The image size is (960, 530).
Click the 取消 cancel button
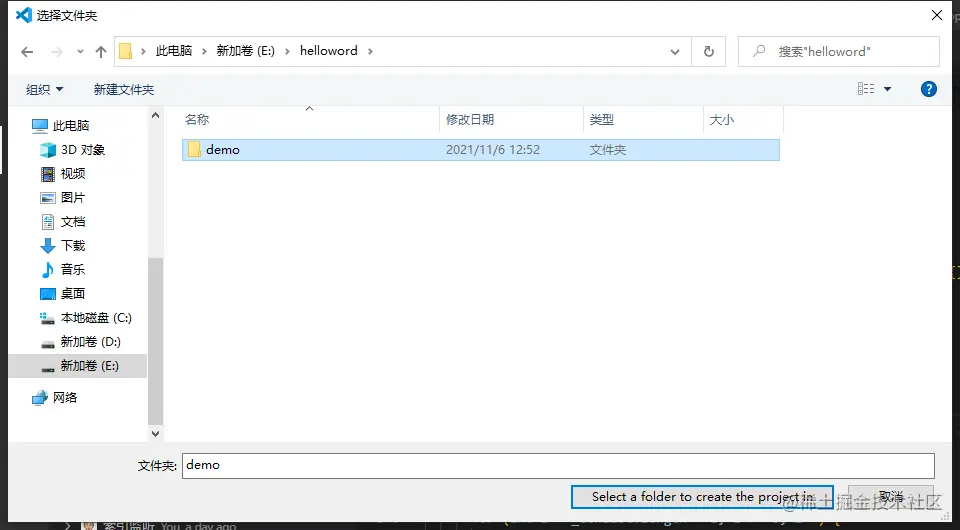pyautogui.click(x=891, y=497)
